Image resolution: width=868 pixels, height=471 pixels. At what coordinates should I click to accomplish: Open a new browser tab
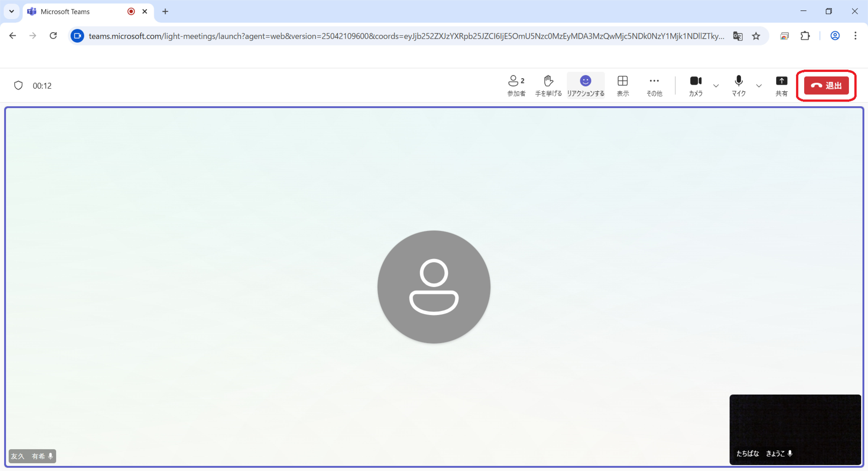pos(165,11)
